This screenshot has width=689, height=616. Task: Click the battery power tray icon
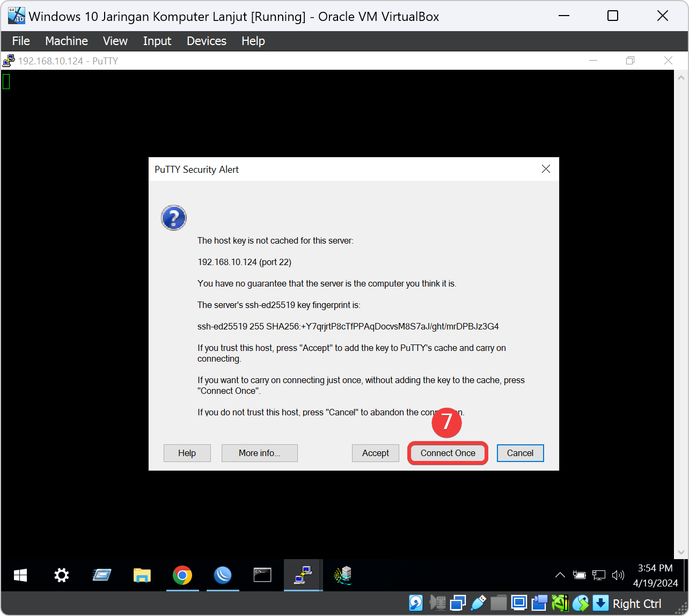pyautogui.click(x=579, y=575)
